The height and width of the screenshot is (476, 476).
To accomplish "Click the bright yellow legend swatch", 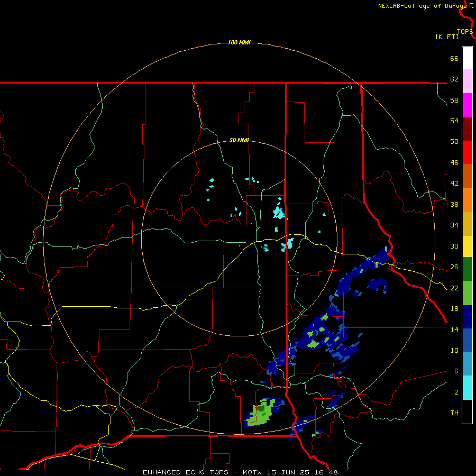I will click(x=467, y=246).
